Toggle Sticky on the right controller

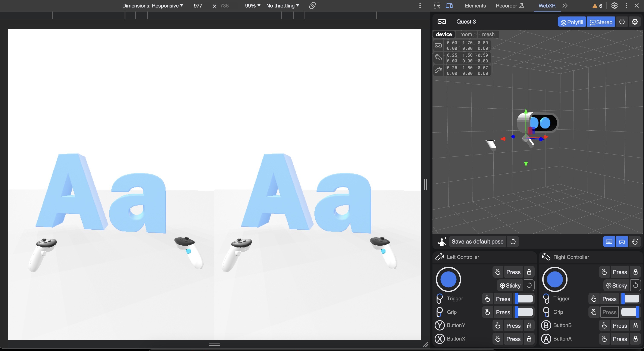point(616,285)
